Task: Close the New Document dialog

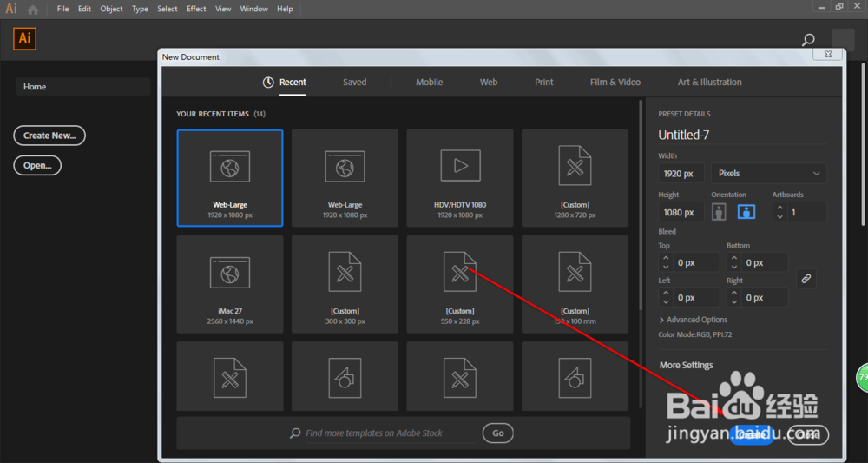Action: (827, 54)
